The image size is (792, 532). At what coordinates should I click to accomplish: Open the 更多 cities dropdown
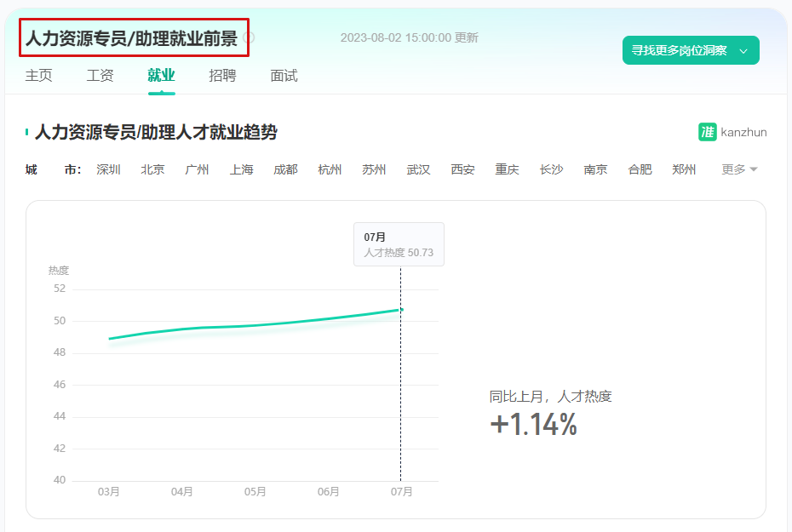tap(739, 169)
